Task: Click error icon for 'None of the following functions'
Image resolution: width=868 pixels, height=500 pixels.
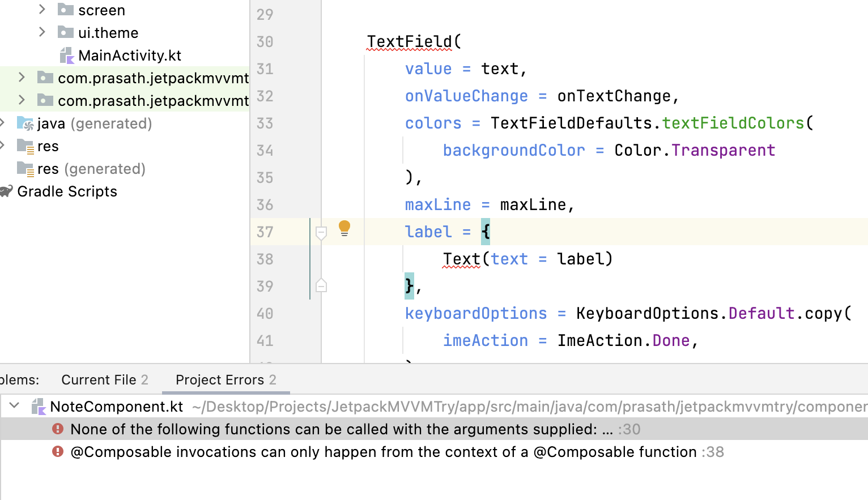Action: [x=58, y=429]
